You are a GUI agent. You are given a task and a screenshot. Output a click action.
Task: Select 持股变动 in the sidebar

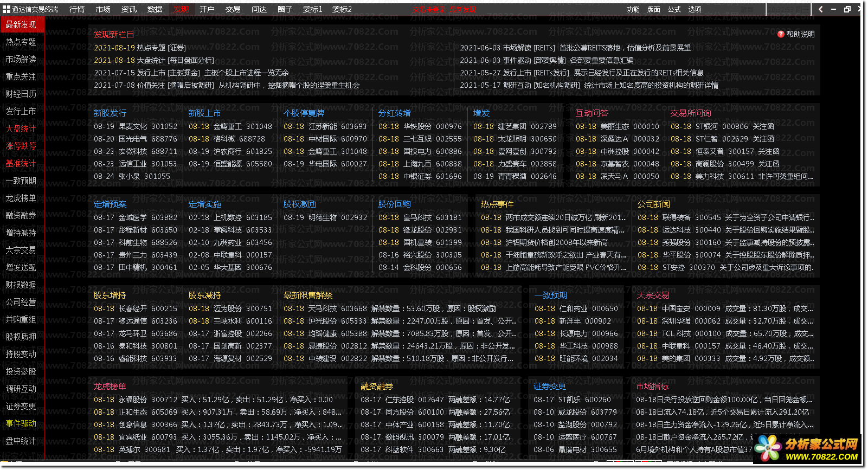[21, 354]
